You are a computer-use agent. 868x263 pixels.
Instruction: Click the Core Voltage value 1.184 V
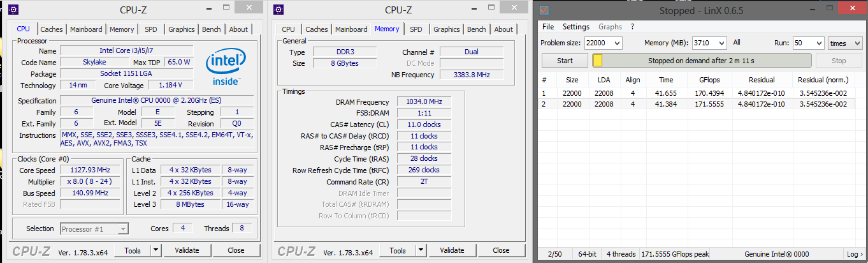tap(170, 85)
